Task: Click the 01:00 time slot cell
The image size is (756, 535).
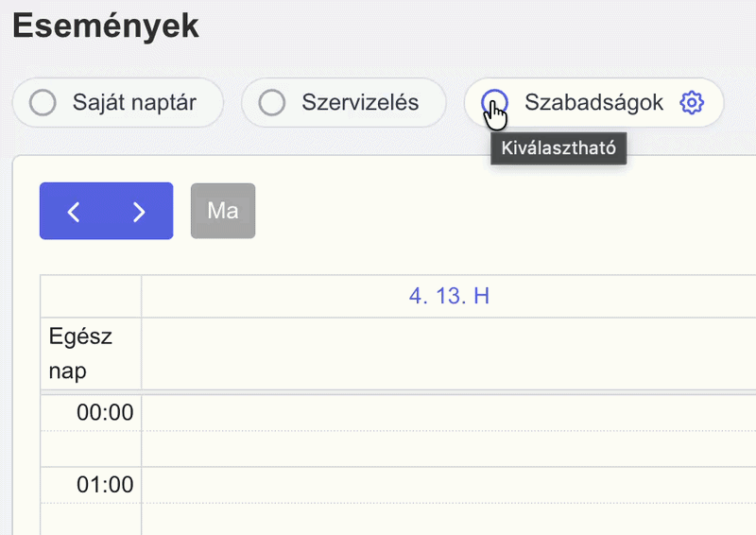Action: click(449, 485)
